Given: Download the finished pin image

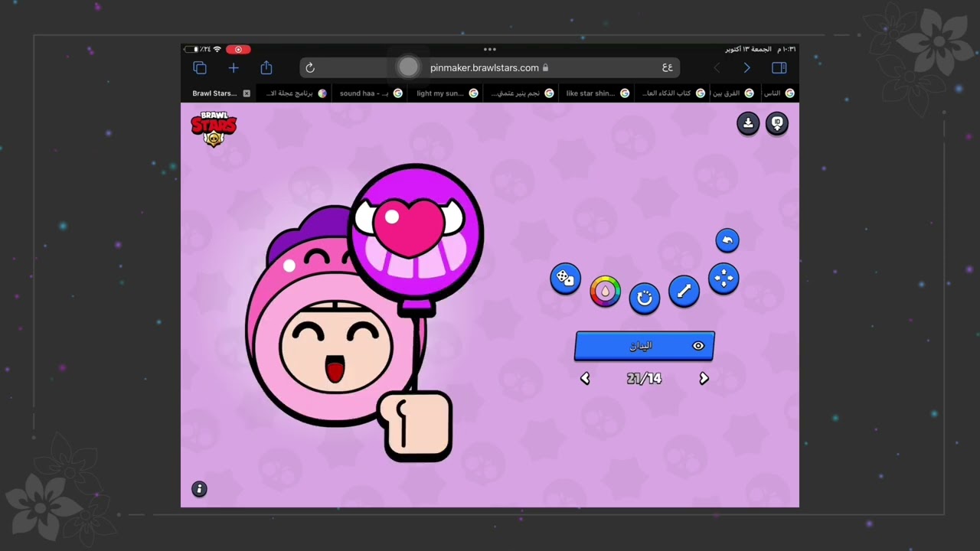Looking at the screenshot, I should 748,123.
